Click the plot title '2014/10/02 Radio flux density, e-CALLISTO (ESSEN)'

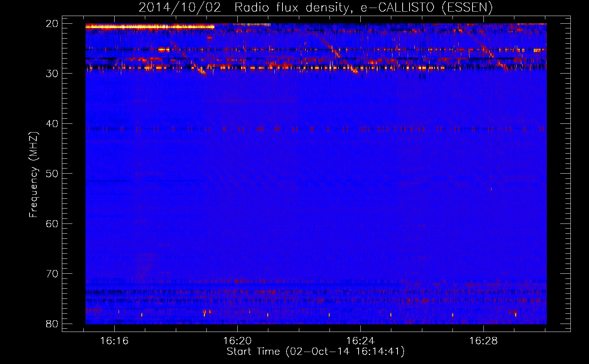[x=316, y=7]
